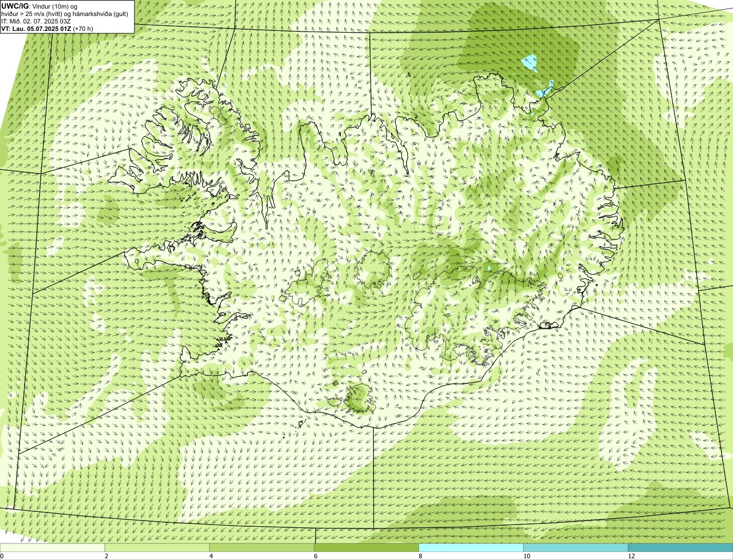Click the legend title 'UWC/IG: Vindur (10m) og'
Image resolution: width=733 pixels, height=560 pixels.
tap(39, 6)
